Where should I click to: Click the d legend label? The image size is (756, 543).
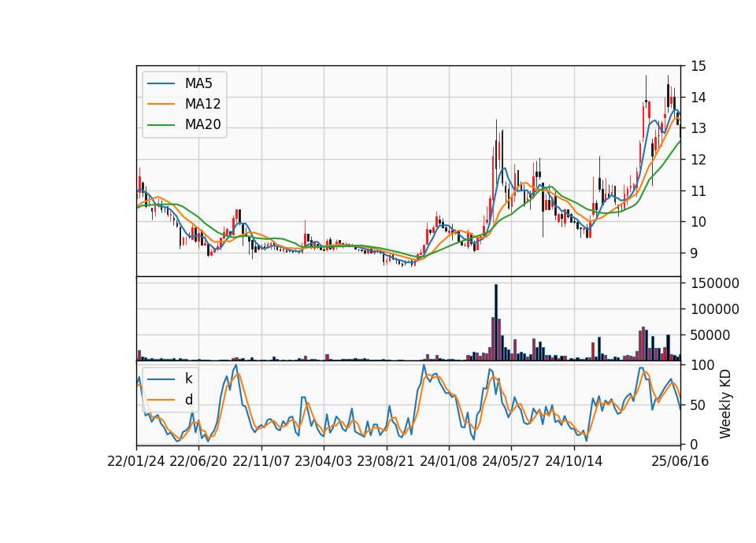pos(188,400)
